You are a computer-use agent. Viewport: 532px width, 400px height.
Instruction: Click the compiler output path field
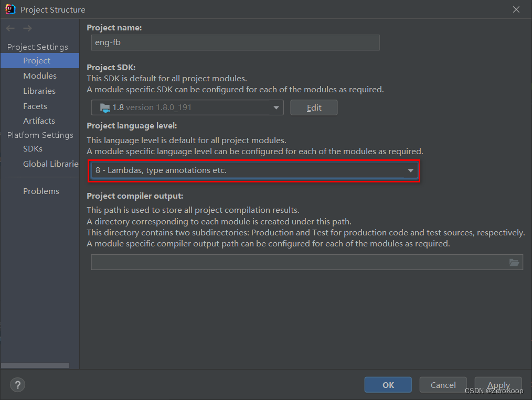(307, 262)
